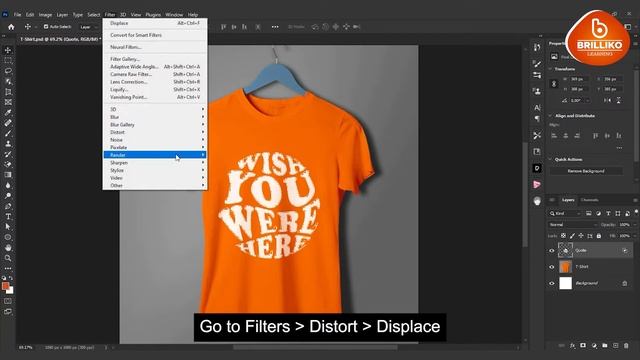Select the Rectangular Marquee tool

pos(8,60)
